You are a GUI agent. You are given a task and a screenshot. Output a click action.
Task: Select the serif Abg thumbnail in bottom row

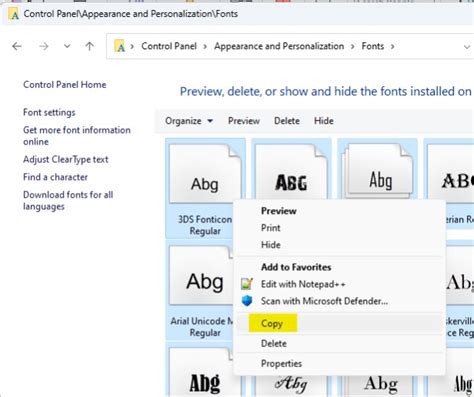pyautogui.click(x=381, y=385)
